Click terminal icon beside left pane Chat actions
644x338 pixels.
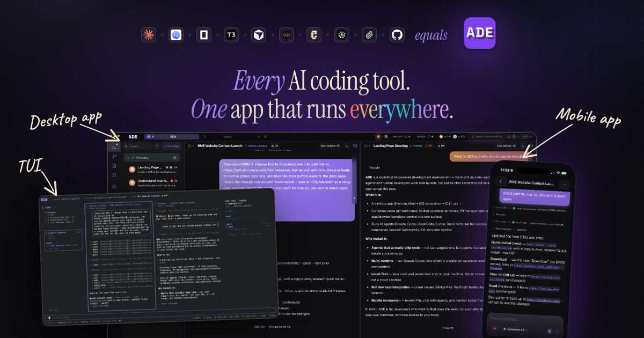347,146
